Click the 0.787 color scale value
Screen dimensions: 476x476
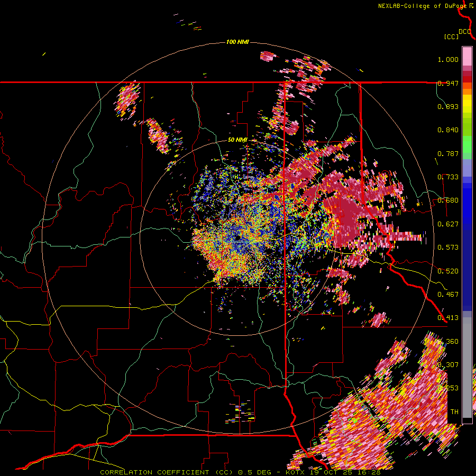(x=448, y=153)
